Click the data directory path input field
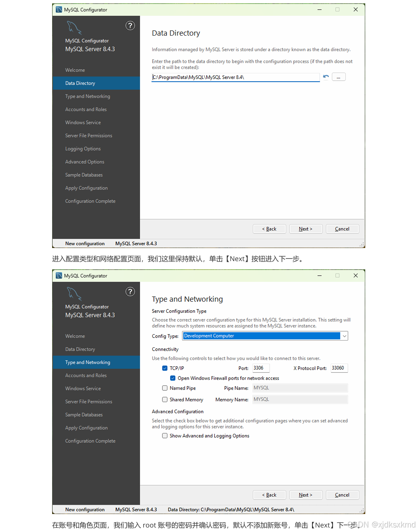 (235, 77)
